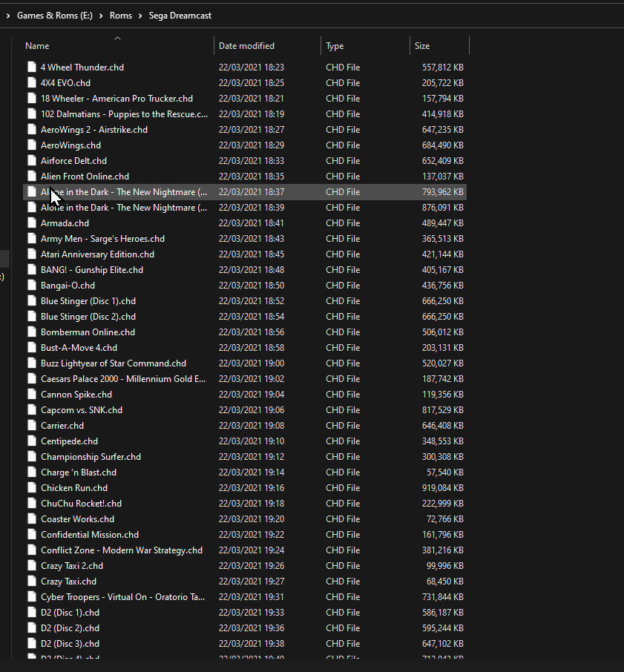Go to Games & Roms (E:) in the address bar
Screen dimensions: 624x672
click(55, 16)
